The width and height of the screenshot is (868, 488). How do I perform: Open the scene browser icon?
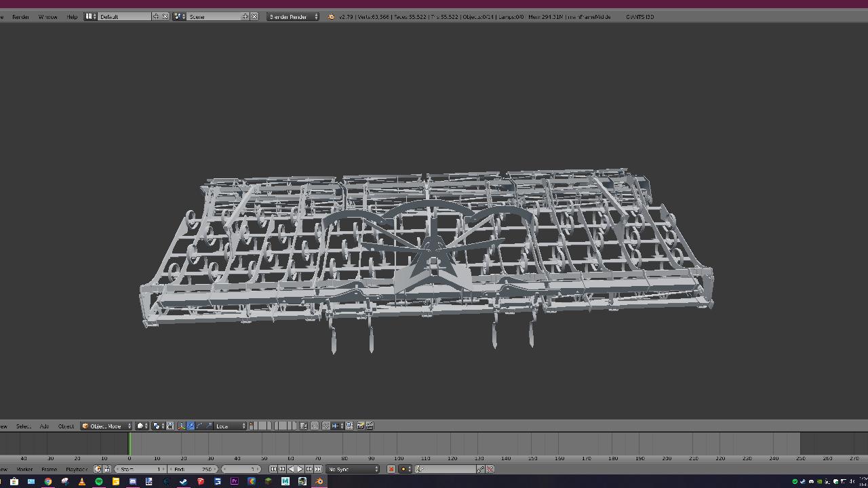tap(179, 16)
